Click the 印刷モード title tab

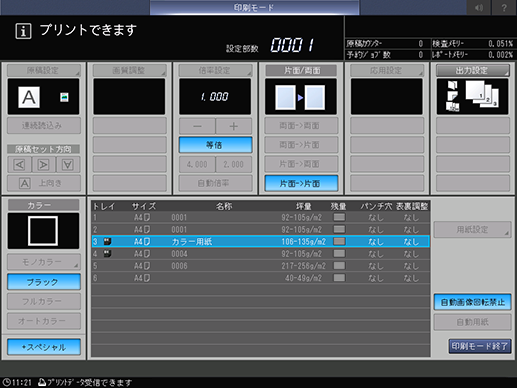pyautogui.click(x=254, y=7)
